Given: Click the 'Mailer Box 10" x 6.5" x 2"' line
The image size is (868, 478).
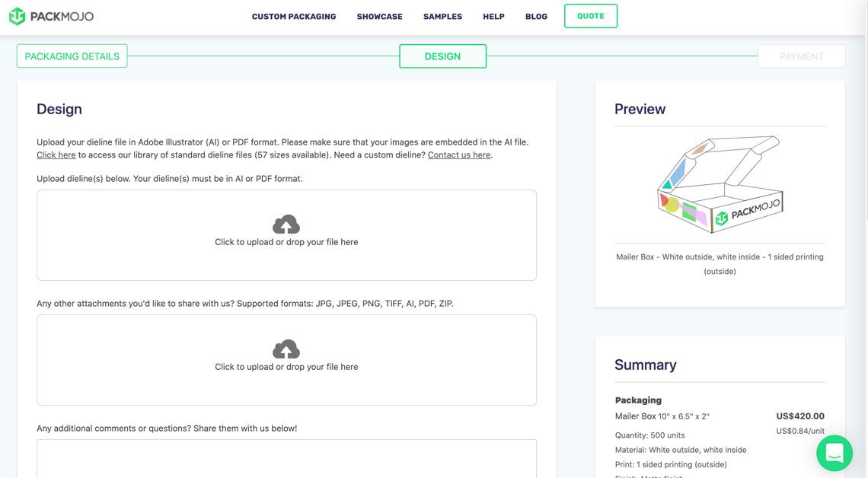Looking at the screenshot, I should [662, 416].
